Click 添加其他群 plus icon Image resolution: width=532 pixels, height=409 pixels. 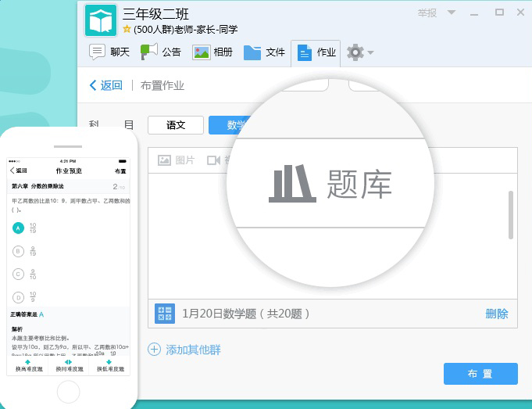pyautogui.click(x=155, y=350)
